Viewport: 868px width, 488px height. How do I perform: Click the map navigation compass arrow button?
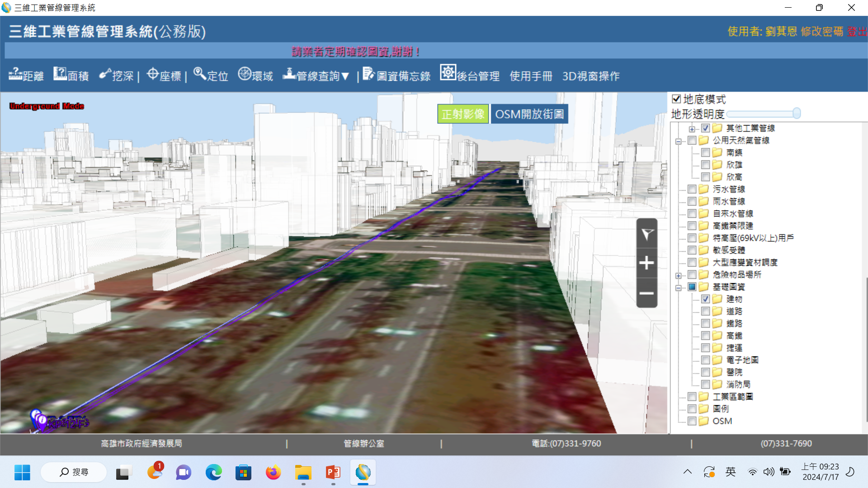point(646,234)
